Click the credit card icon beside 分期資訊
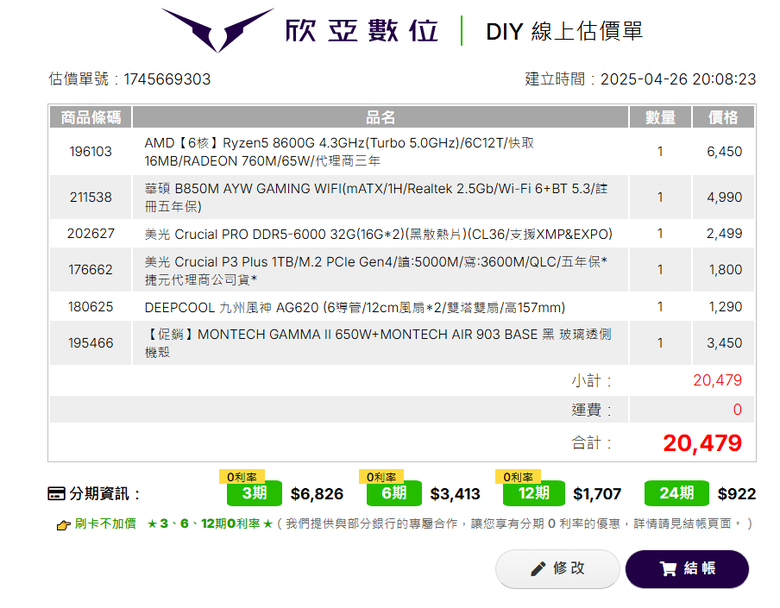 [x=56, y=494]
